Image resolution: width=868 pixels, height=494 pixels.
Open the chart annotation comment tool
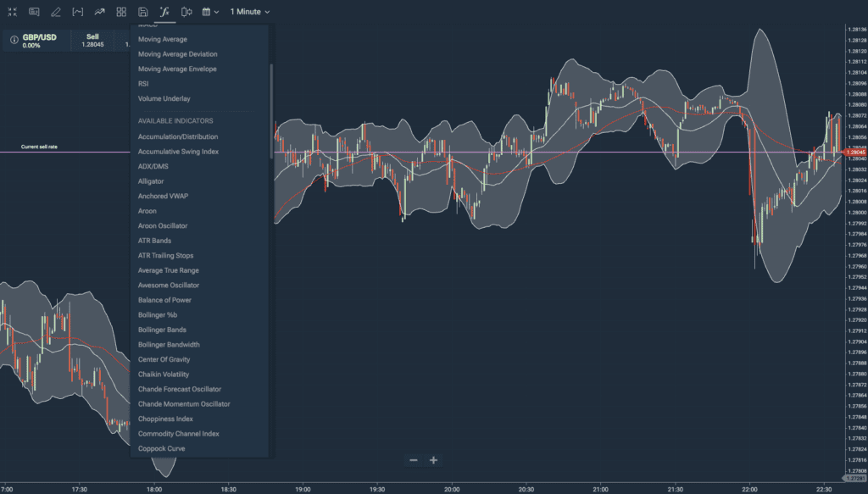pos(34,12)
